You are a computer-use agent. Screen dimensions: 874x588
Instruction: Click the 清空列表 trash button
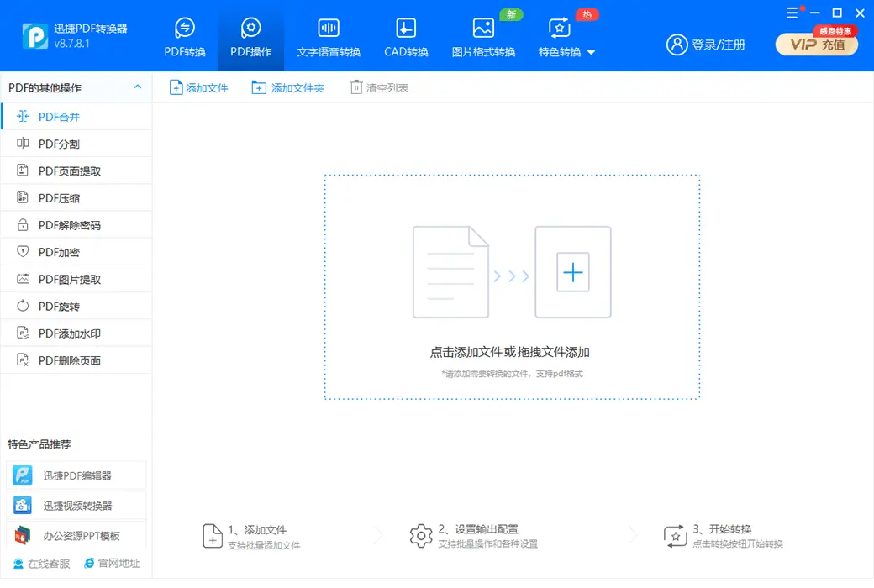coord(379,87)
